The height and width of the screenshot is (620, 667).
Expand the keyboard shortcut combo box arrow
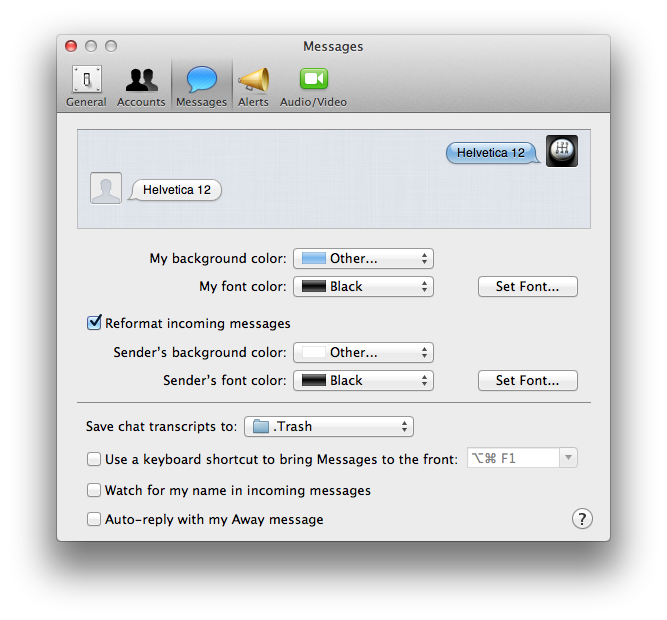pyautogui.click(x=568, y=458)
